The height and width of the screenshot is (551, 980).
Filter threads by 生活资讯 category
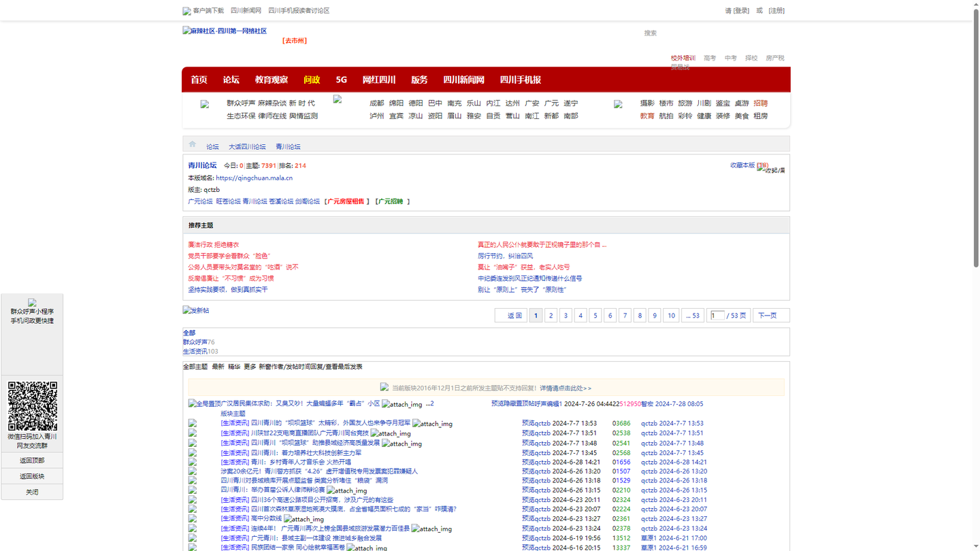(x=195, y=352)
